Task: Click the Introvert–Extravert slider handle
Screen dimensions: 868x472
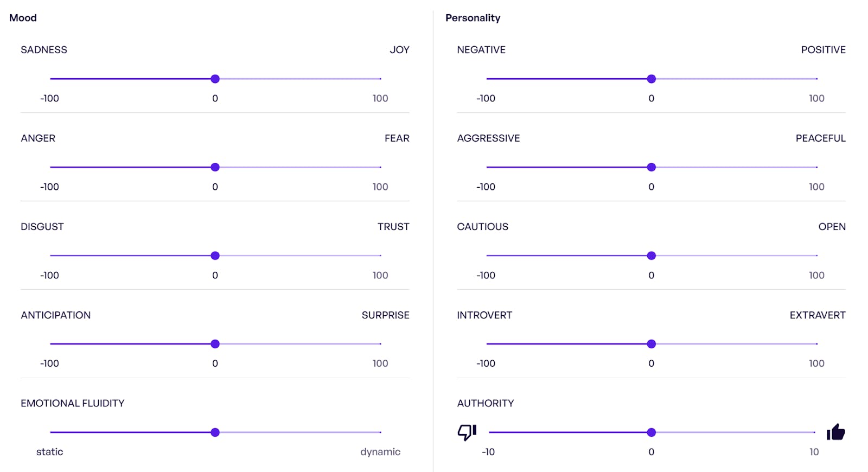Action: point(652,344)
